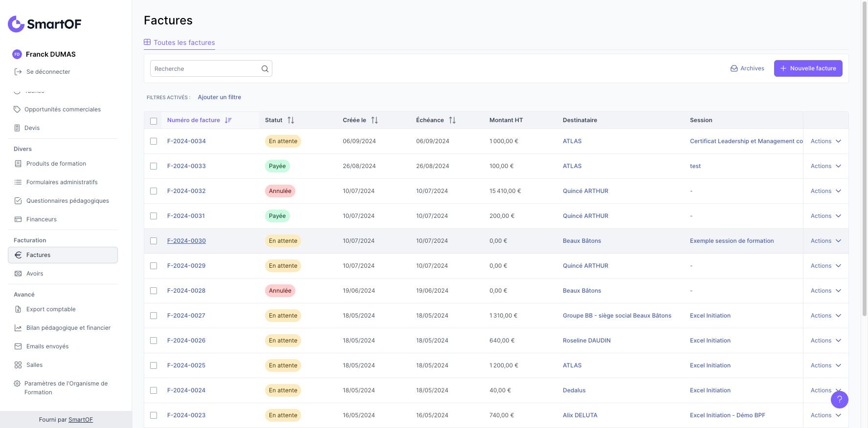The image size is (868, 428).
Task: Toggle the select-all header checkbox
Action: click(154, 121)
